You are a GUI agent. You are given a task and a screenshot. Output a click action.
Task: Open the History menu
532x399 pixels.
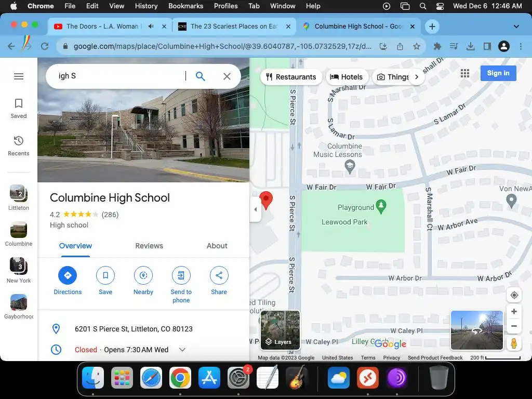pyautogui.click(x=146, y=6)
